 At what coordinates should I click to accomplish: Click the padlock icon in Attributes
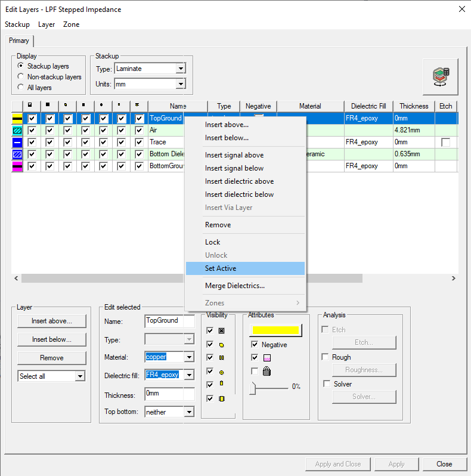[267, 371]
